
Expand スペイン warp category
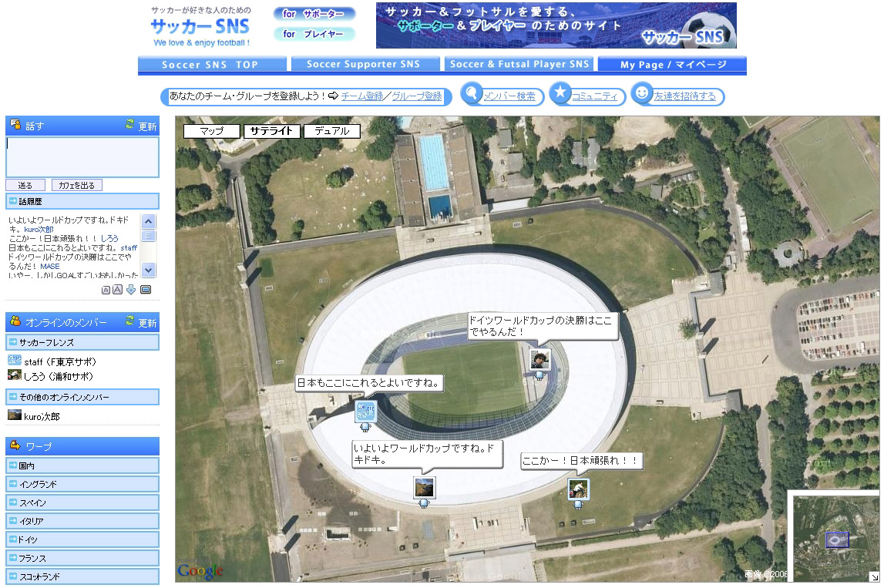(x=82, y=502)
